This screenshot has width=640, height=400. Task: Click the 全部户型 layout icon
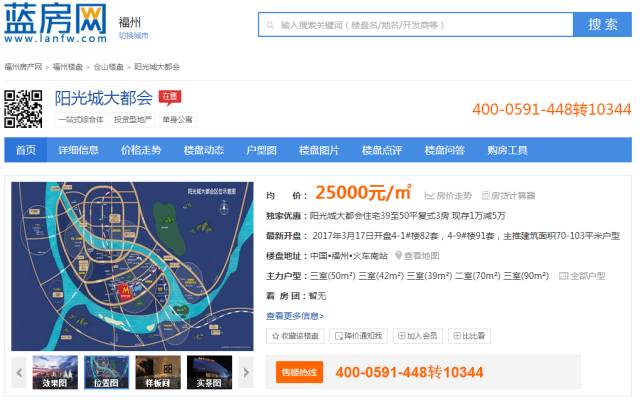(x=563, y=276)
